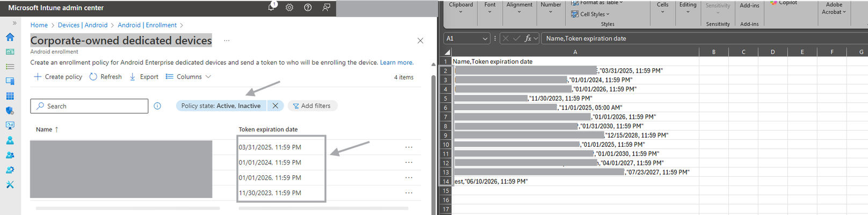868x215 pixels.
Task: Open the Intune feedback icon
Action: (326, 8)
